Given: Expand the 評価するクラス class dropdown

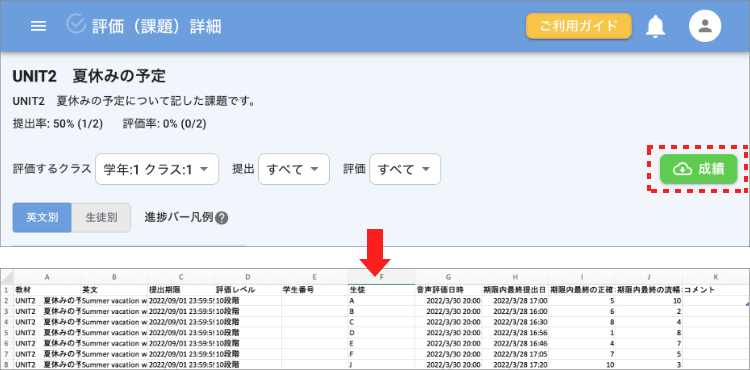Looking at the screenshot, I should point(157,169).
